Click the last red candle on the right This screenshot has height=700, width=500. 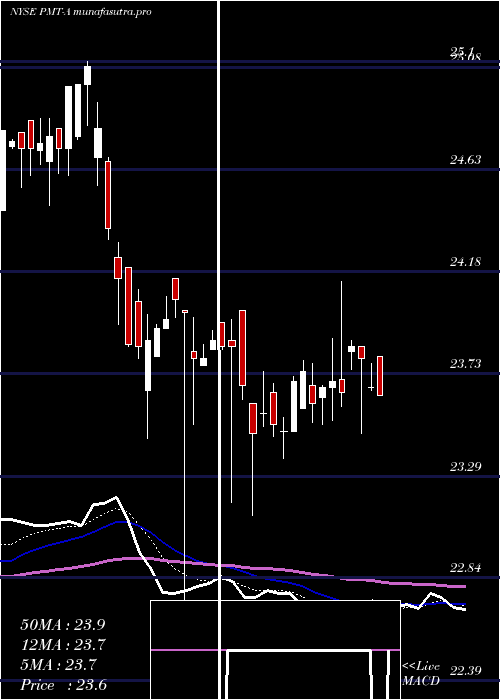[380, 376]
